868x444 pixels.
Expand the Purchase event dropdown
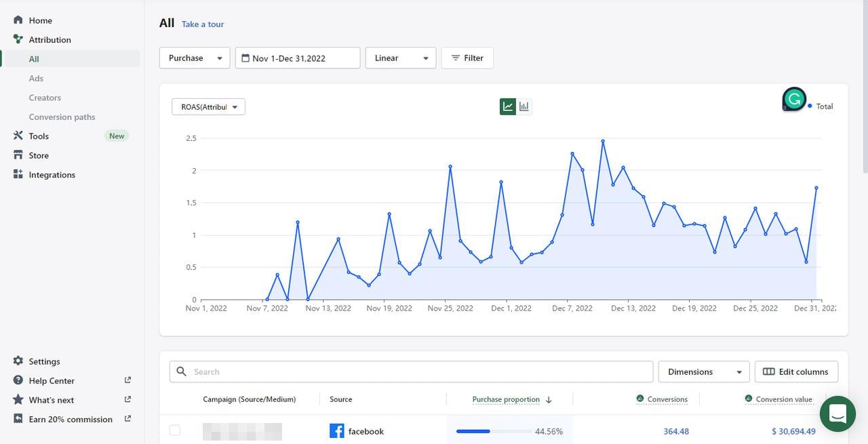pyautogui.click(x=195, y=58)
